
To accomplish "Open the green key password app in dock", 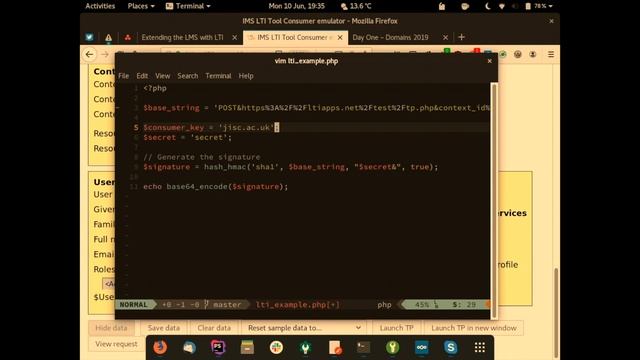I will tap(393, 347).
